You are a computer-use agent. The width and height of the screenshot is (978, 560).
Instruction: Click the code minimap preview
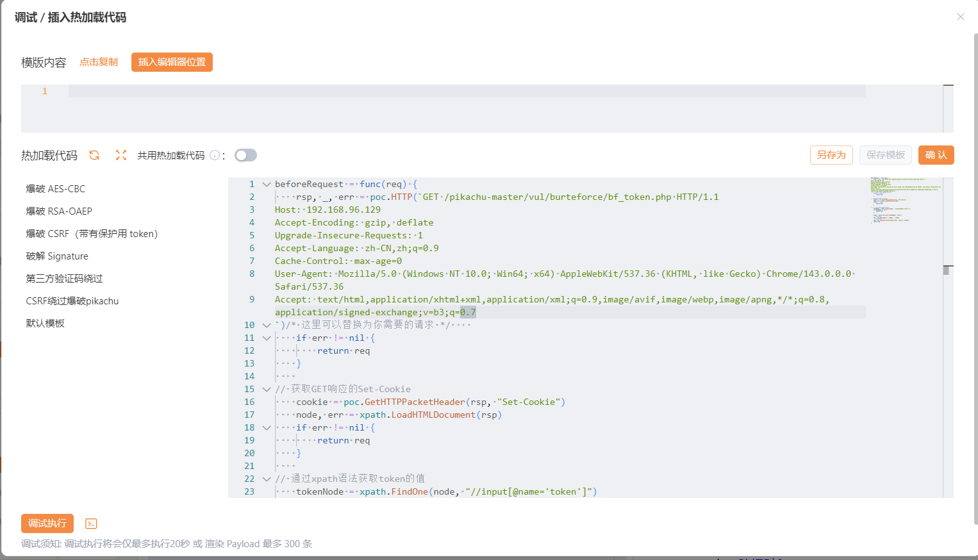point(905,200)
